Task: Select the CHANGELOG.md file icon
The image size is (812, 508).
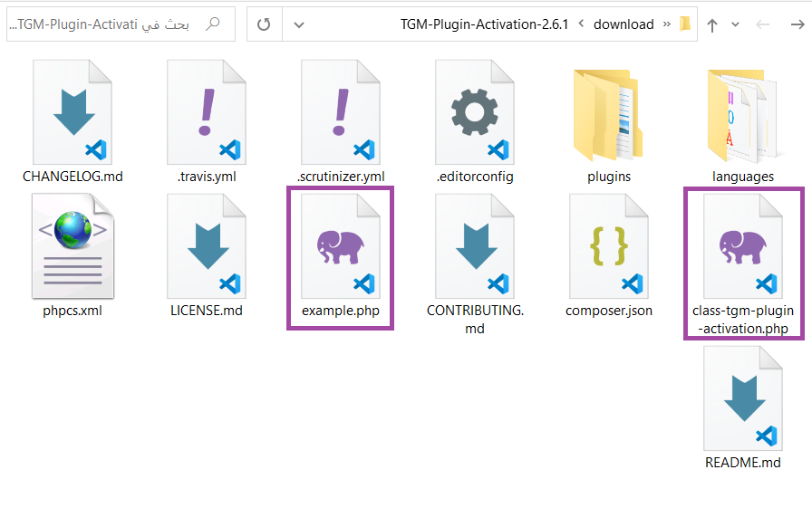Action: pyautogui.click(x=72, y=112)
